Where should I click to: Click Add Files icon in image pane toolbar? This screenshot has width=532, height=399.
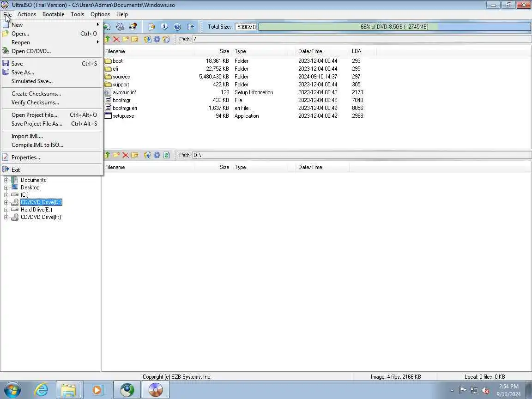click(x=148, y=39)
